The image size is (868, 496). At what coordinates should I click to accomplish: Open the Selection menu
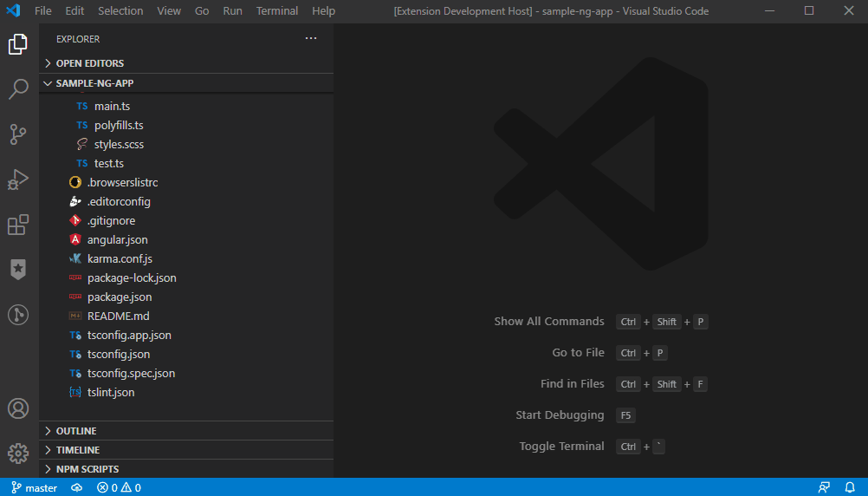point(120,11)
